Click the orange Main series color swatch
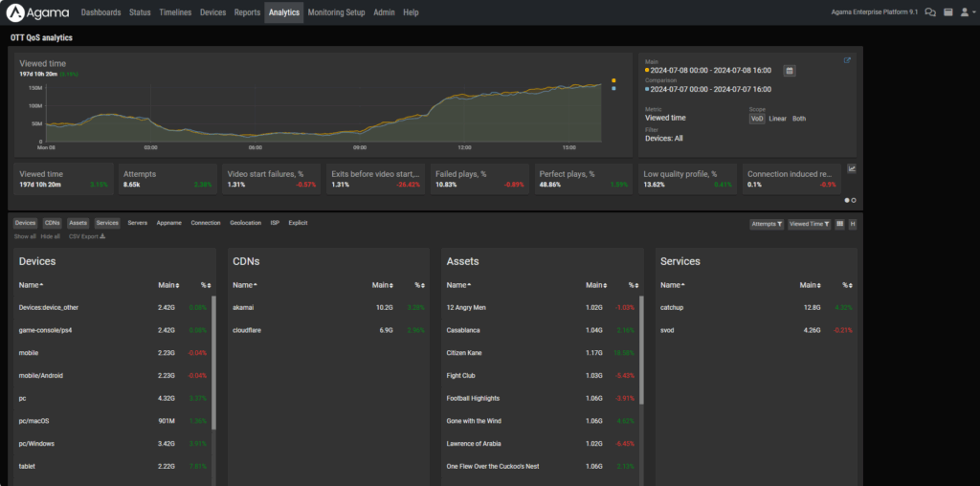This screenshot has height=486, width=980. pos(612,80)
